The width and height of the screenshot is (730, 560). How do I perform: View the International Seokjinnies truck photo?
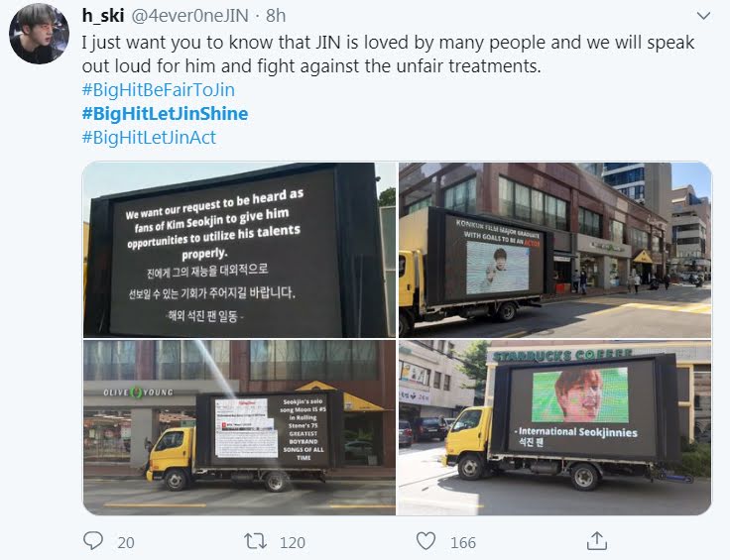(x=555, y=427)
